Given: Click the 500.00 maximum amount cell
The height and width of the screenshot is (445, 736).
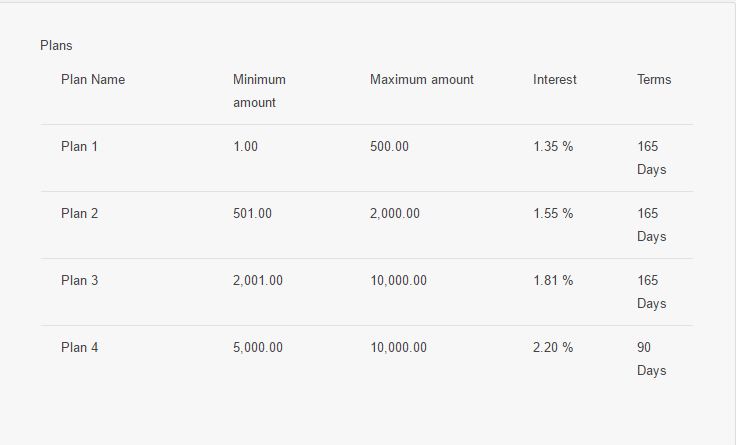Looking at the screenshot, I should click(x=389, y=146).
